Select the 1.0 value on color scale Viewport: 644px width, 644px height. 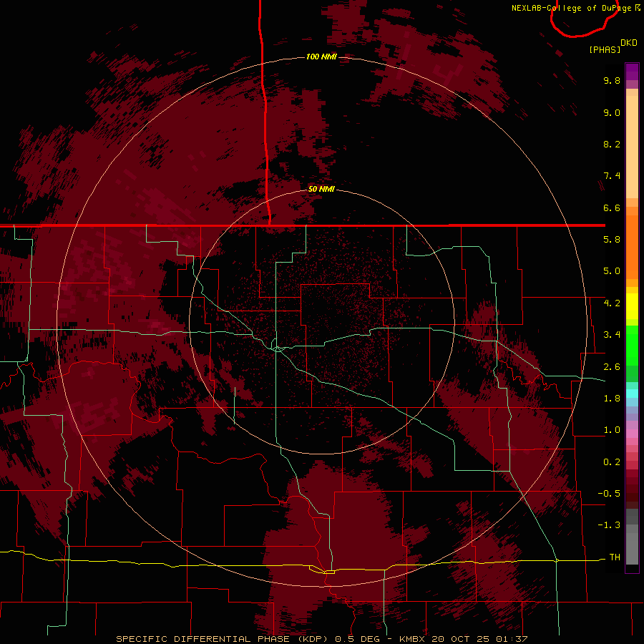pos(612,430)
